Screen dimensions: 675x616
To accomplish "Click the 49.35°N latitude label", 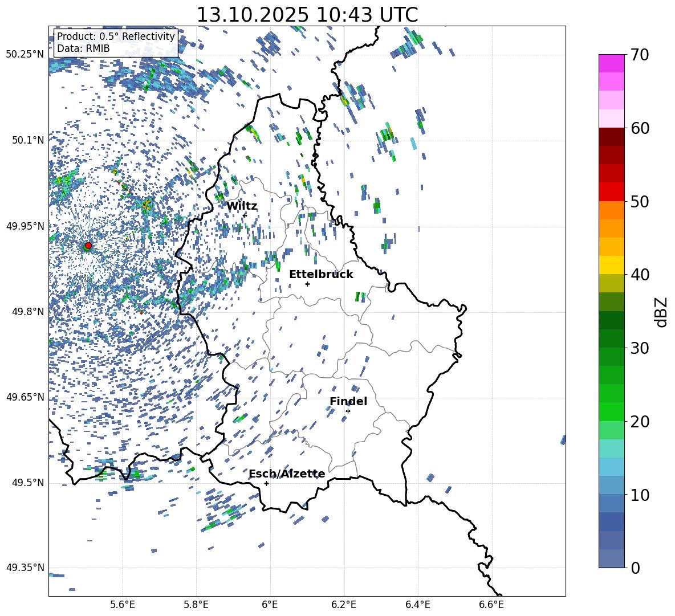I will [x=25, y=568].
